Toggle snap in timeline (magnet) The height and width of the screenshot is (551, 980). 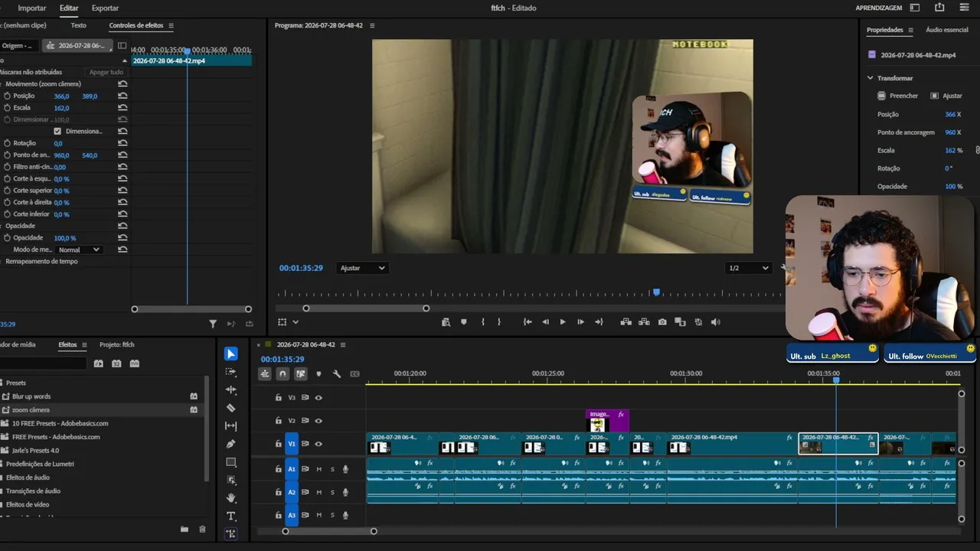coord(283,374)
